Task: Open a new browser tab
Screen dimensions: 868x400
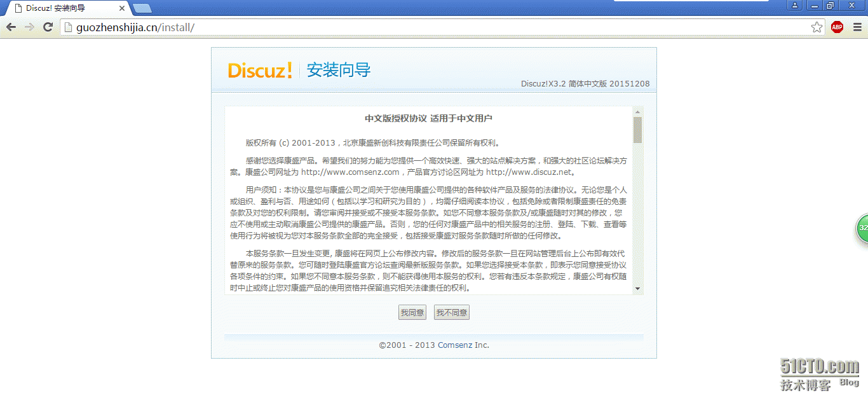Action: (x=142, y=8)
